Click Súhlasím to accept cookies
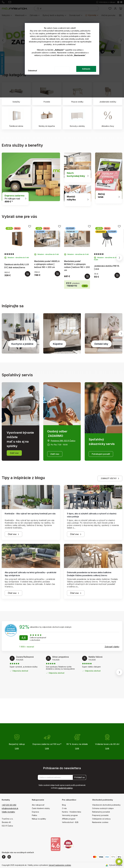Viewport: 124px width, 868px height. 86,69
